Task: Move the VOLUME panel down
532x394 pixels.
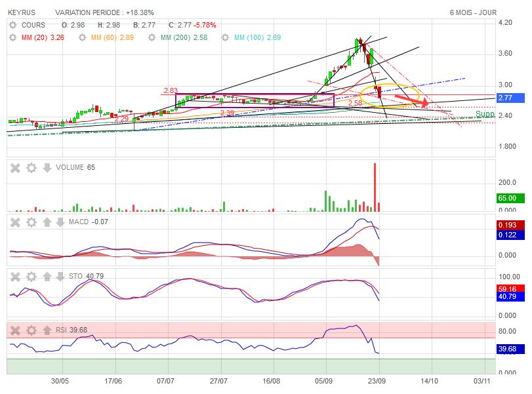Action: click(x=47, y=168)
